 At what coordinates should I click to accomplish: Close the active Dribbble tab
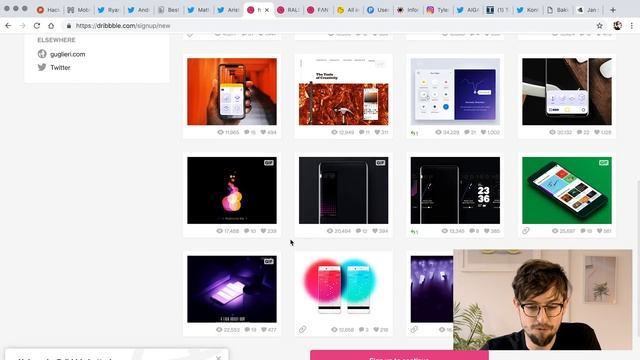(267, 10)
